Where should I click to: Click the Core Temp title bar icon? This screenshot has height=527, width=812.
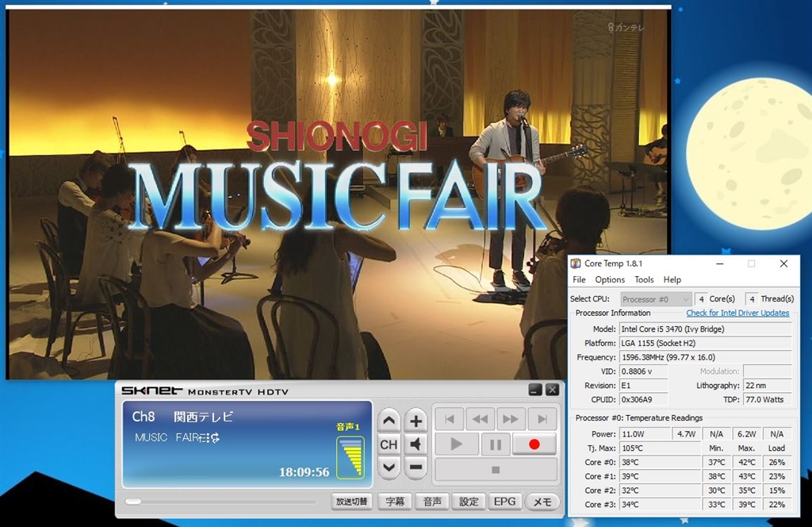click(576, 263)
